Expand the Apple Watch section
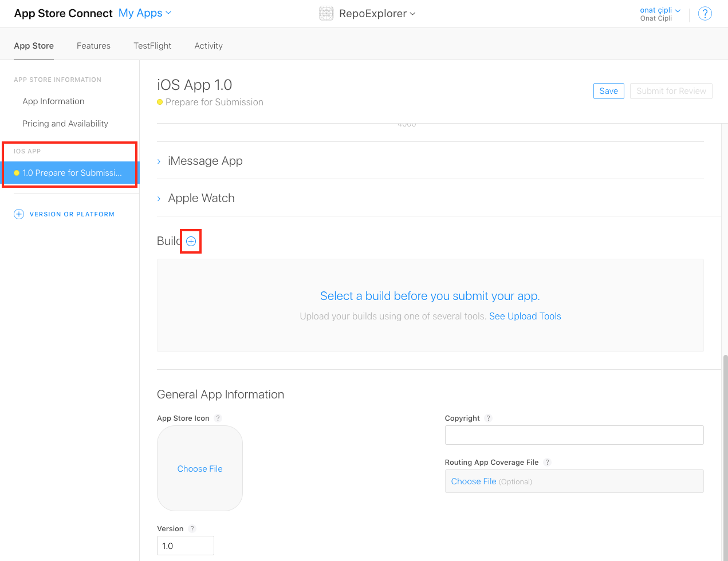 coord(196,198)
